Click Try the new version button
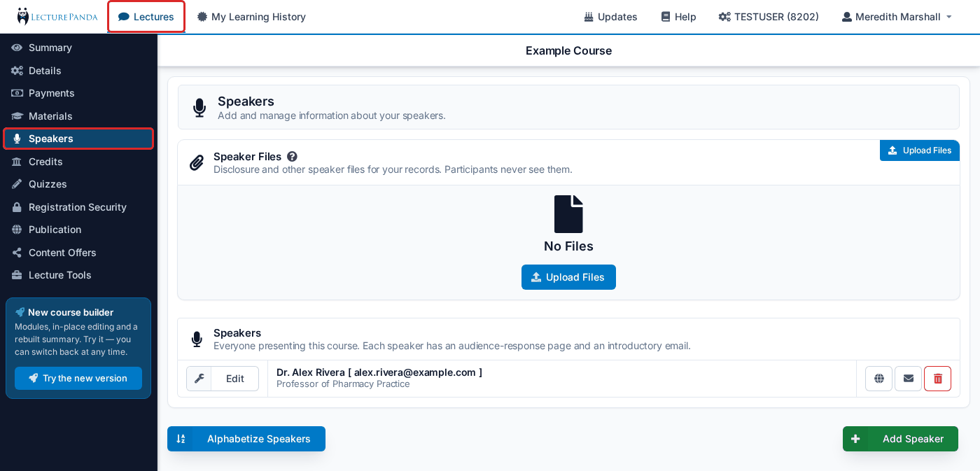This screenshot has height=471, width=980. 78,378
